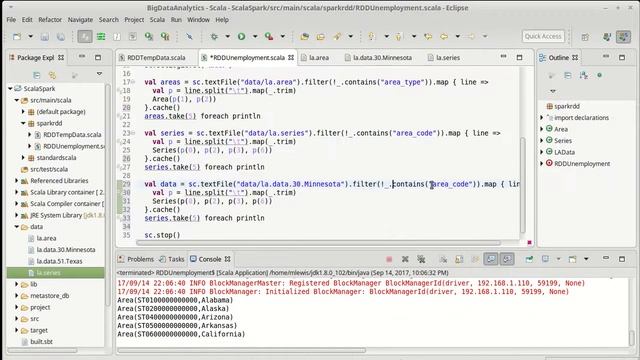Click the Quick Access field
The height and width of the screenshot is (360, 640).
coord(543,36)
